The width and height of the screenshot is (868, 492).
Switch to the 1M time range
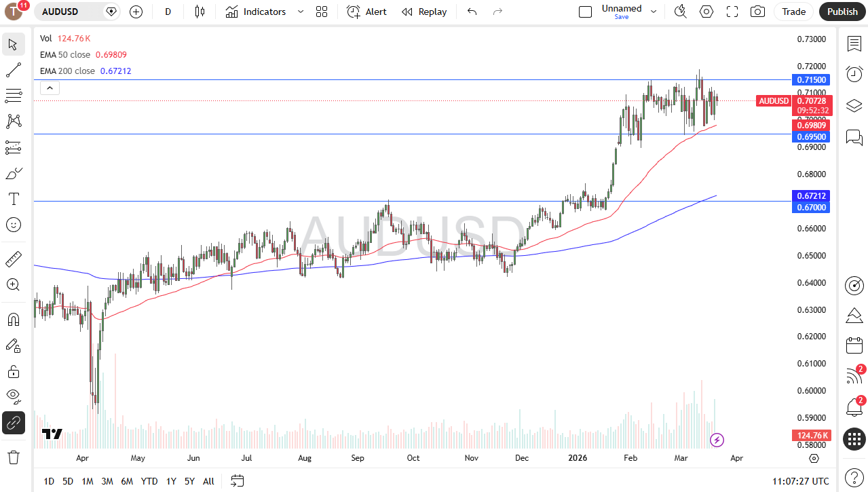(88, 481)
